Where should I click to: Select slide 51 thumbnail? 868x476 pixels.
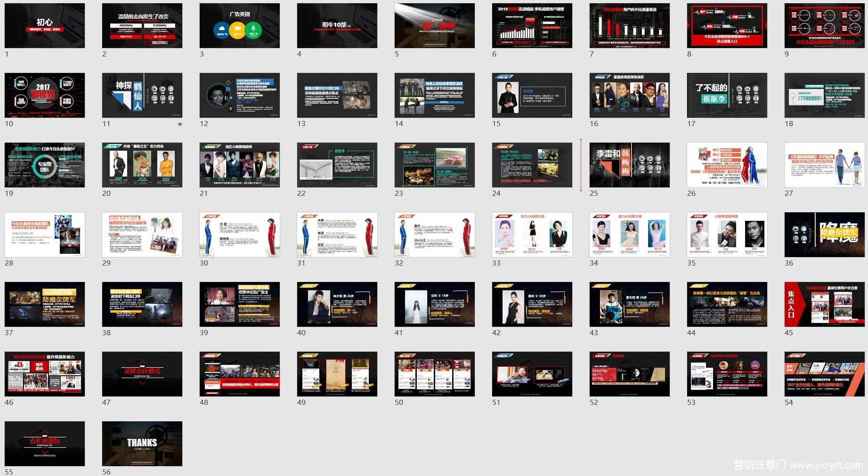coord(532,374)
